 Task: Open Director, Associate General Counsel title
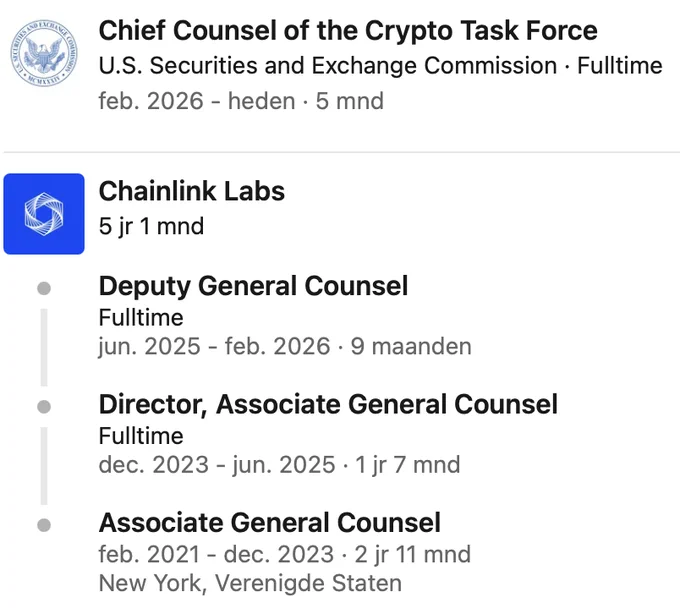328,405
